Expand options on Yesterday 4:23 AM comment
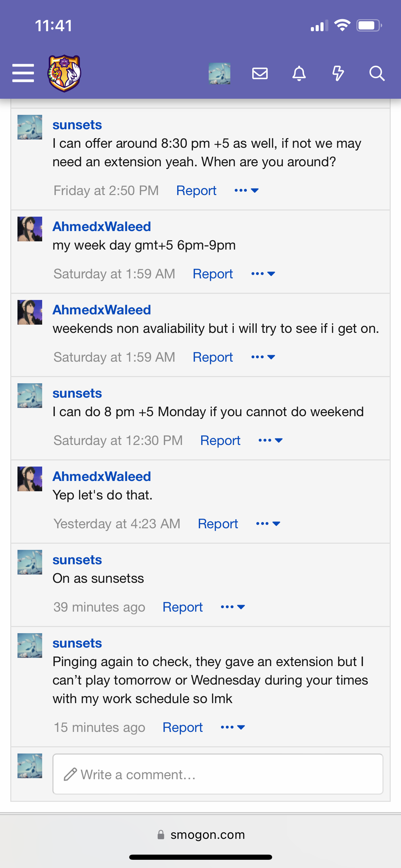401x868 pixels. 268,524
